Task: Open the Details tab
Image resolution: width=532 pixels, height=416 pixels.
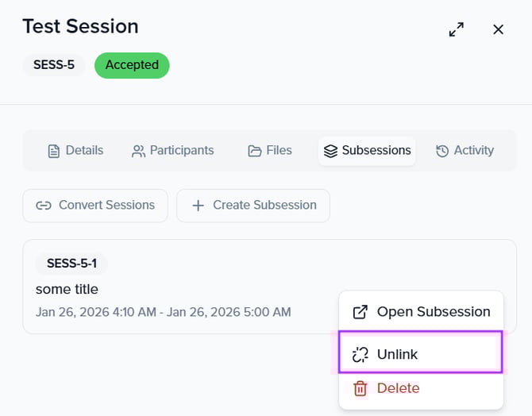Action: [x=75, y=150]
